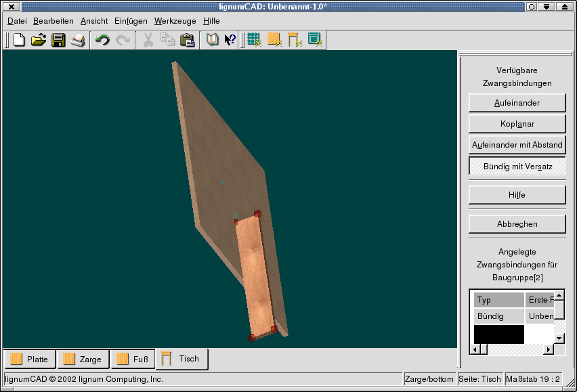
Task: Open a file with the folder icon
Action: [39, 40]
